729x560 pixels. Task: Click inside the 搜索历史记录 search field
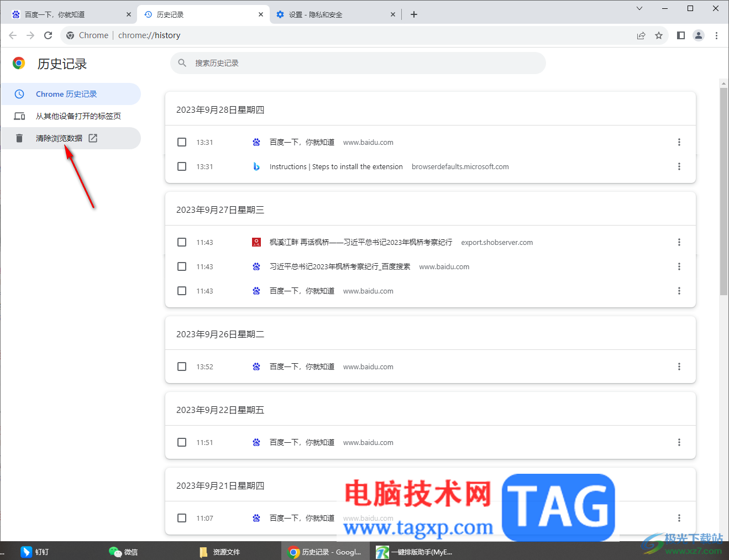(x=332, y=63)
